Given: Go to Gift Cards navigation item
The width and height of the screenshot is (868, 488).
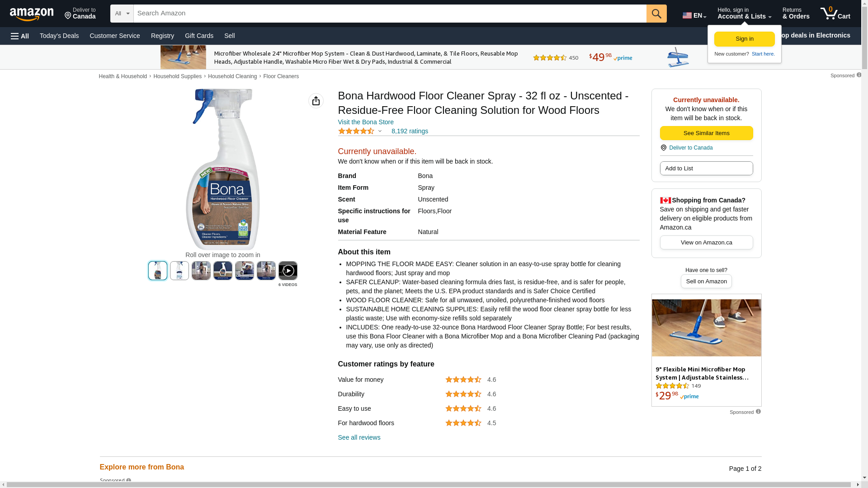Looking at the screenshot, I should 199,36.
